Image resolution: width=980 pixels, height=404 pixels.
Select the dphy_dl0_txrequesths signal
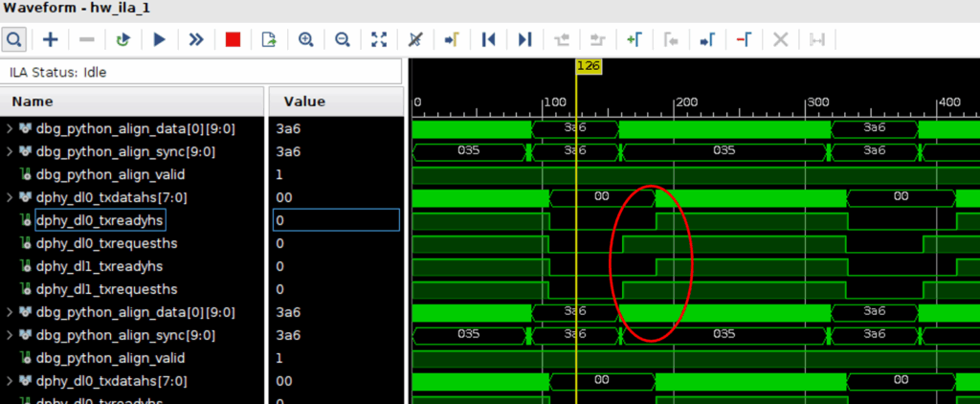(107, 243)
